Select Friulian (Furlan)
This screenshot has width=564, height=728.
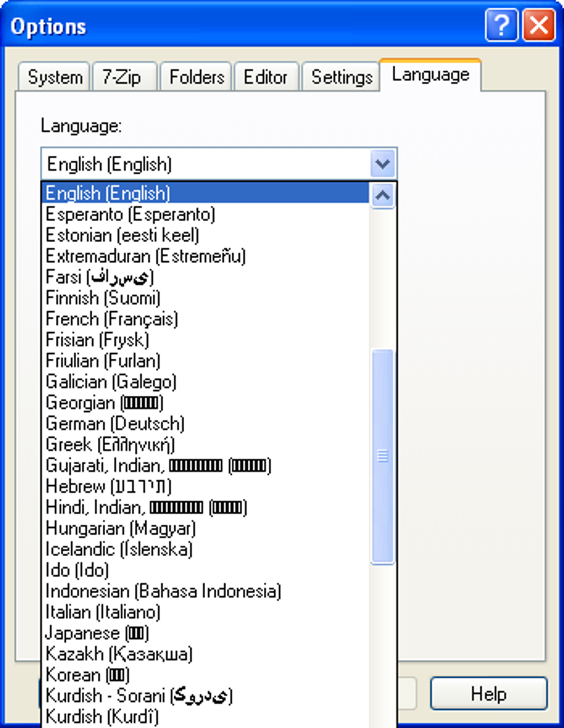(x=205, y=361)
